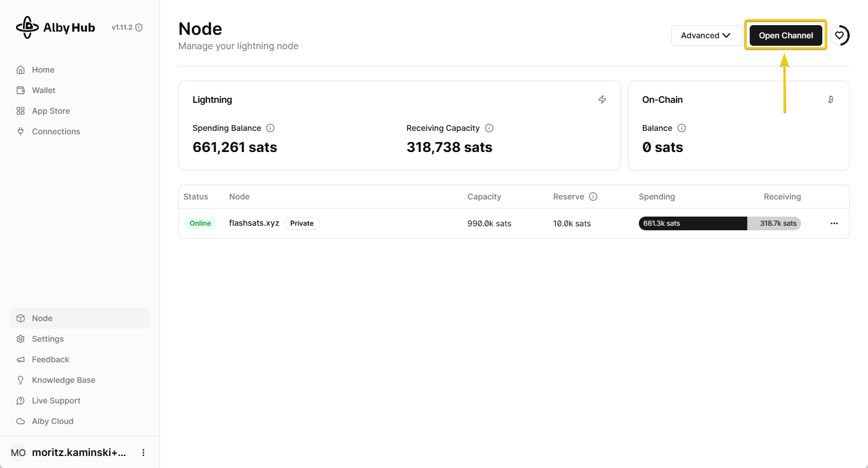Click the Private badge on flashsats.xyz
868x468 pixels.
click(302, 223)
